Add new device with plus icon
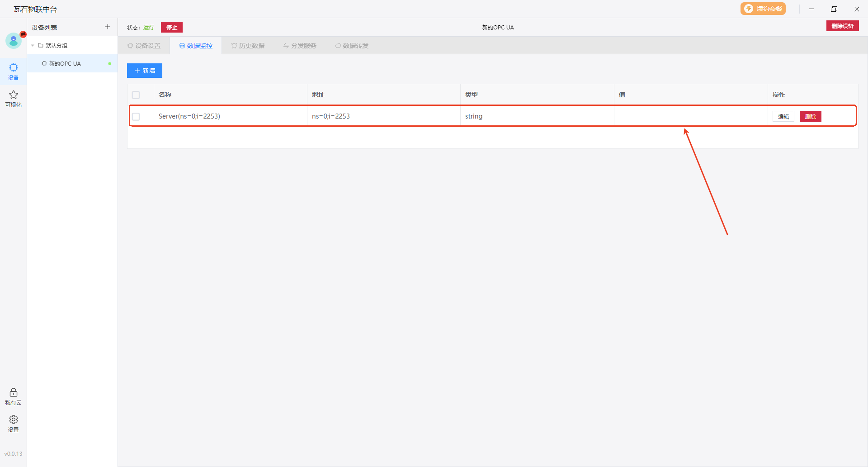Screen dimensions: 868x467 [108, 27]
